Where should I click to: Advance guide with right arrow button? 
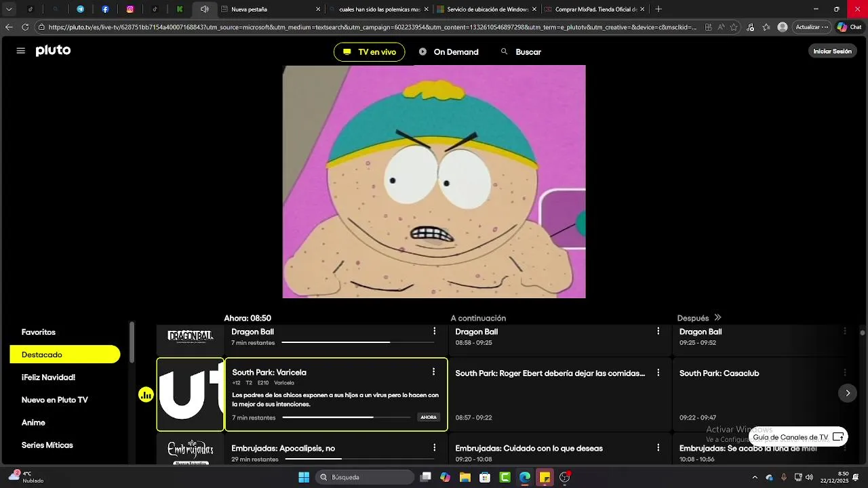coord(848,393)
